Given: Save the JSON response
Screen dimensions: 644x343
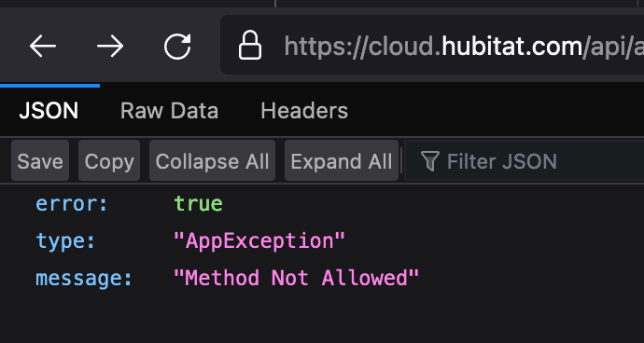Looking at the screenshot, I should click(40, 161).
